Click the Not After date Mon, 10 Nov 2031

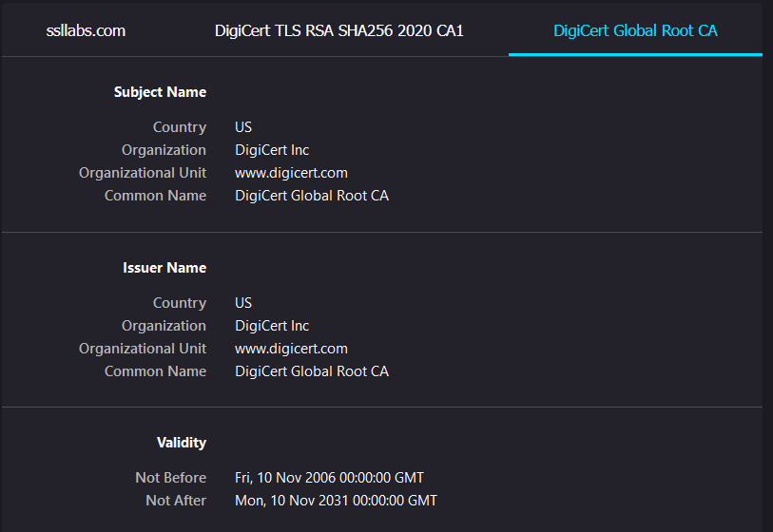click(x=337, y=501)
